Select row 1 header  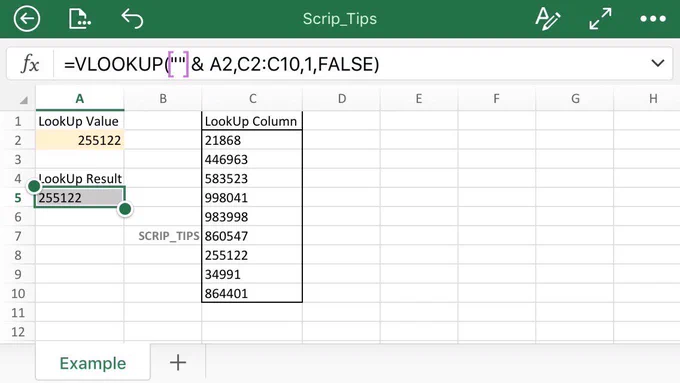click(18, 121)
